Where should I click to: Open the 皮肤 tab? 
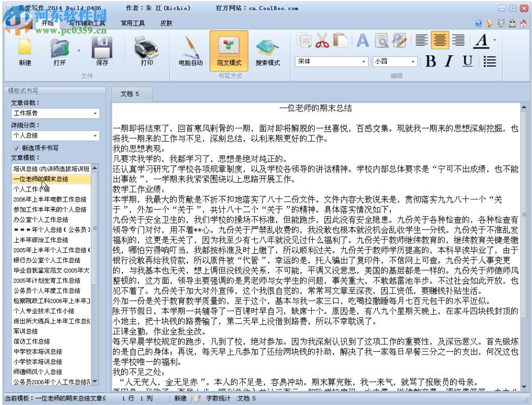[x=165, y=23]
